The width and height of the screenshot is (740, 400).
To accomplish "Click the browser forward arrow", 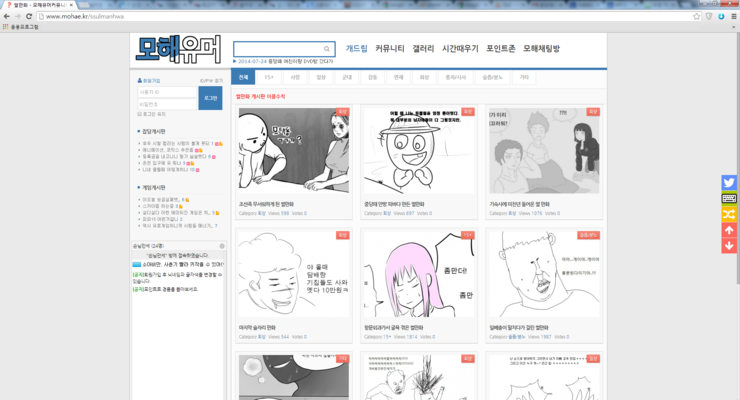I will pyautogui.click(x=17, y=16).
